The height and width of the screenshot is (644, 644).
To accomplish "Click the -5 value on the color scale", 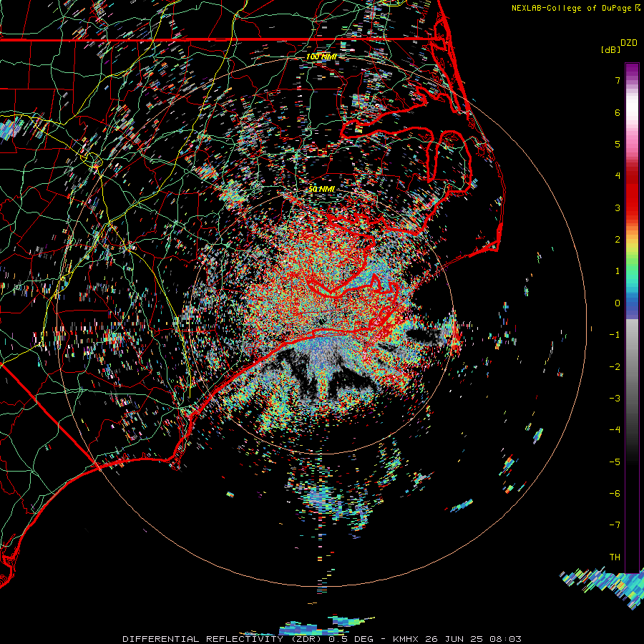I will [615, 462].
